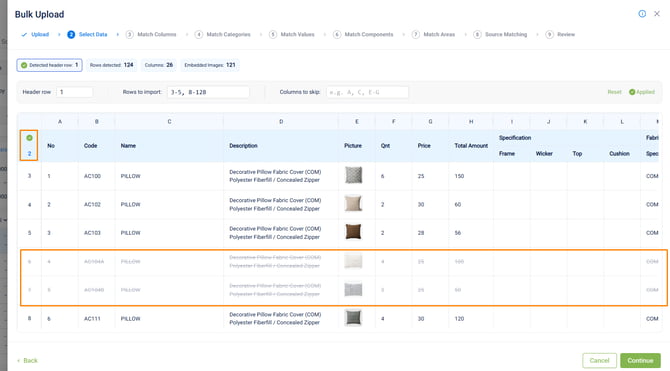Click the info icon in dialog header

click(642, 14)
